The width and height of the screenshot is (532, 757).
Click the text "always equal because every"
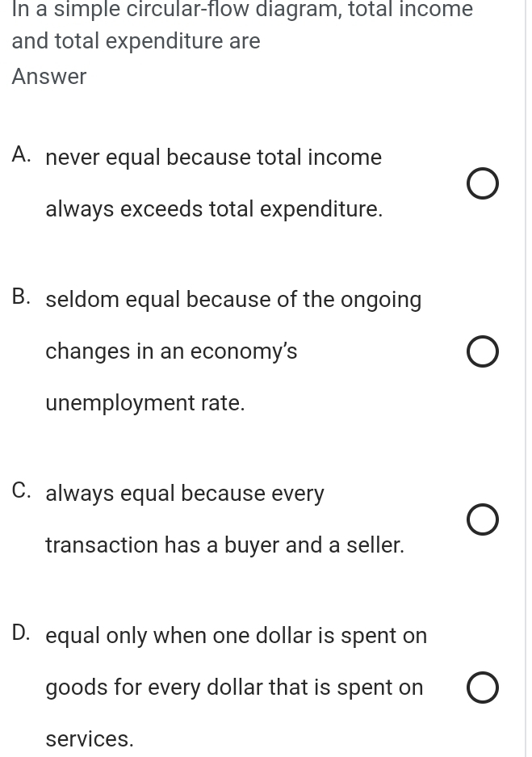(185, 494)
